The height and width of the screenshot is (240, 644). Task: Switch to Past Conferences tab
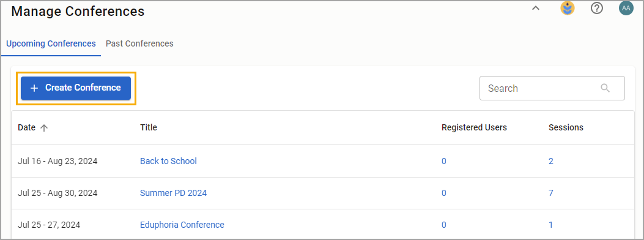139,43
